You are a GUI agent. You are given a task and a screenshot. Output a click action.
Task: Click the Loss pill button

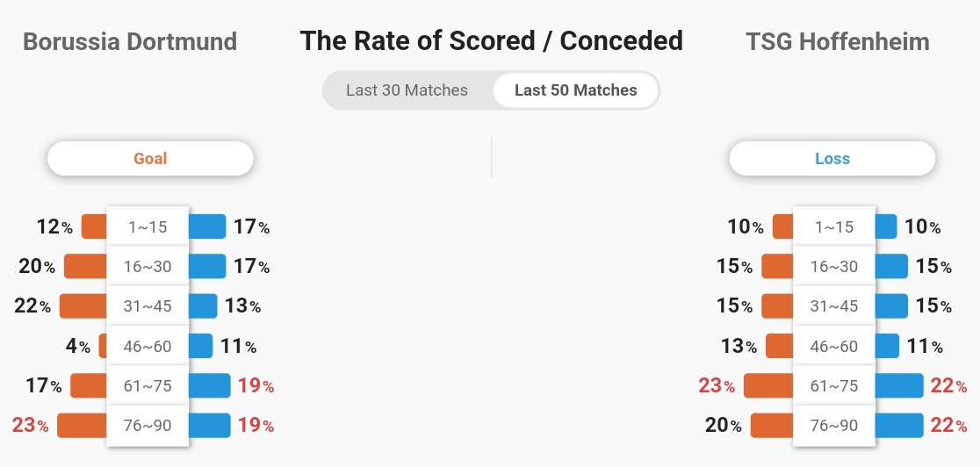coord(832,158)
